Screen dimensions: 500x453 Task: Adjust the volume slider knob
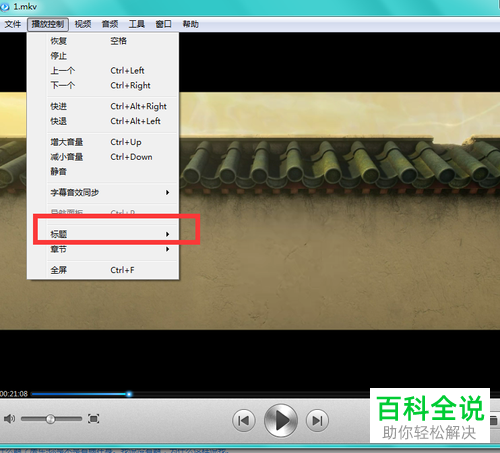point(51,419)
